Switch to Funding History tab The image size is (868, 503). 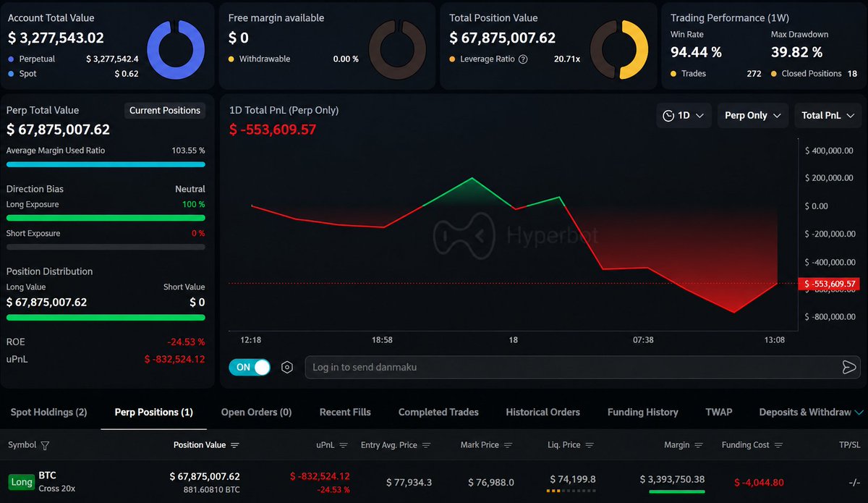coord(642,412)
